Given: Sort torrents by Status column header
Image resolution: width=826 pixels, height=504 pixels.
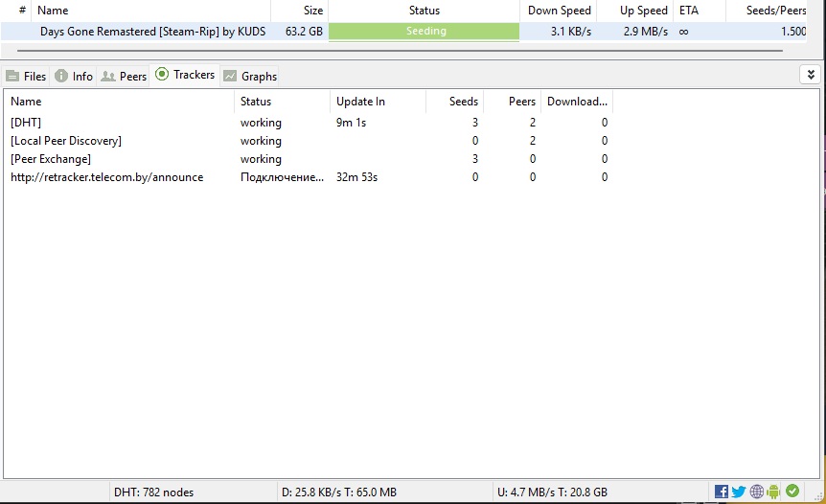Looking at the screenshot, I should click(424, 11).
